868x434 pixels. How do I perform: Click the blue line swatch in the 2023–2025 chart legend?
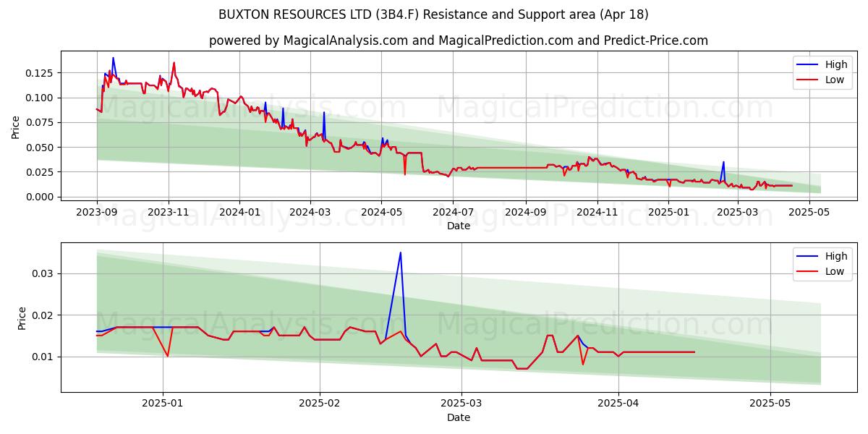(x=807, y=65)
